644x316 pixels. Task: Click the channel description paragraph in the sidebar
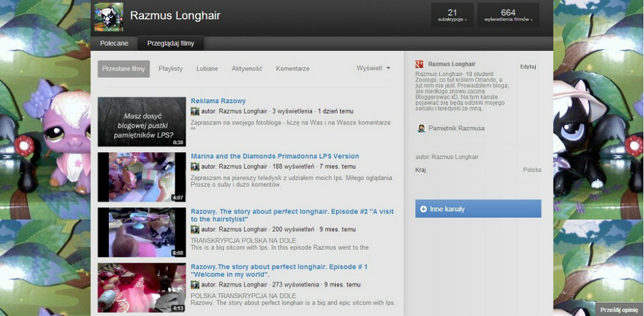pos(462,91)
